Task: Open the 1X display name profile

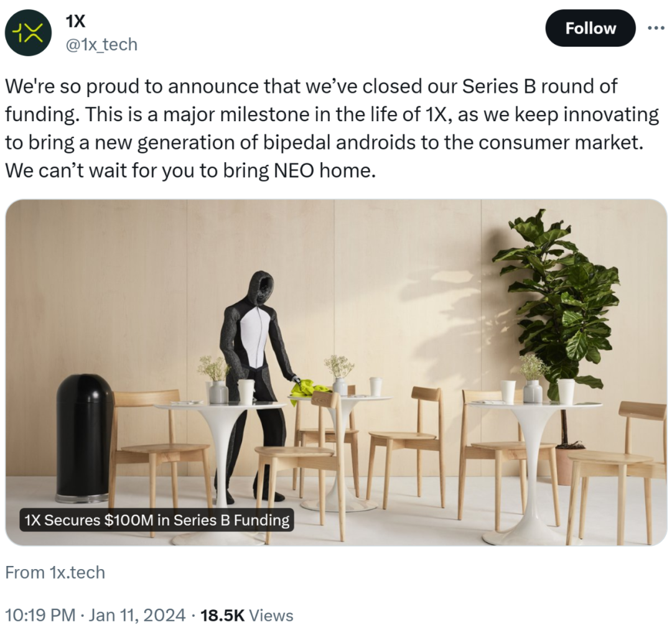Action: click(x=76, y=22)
